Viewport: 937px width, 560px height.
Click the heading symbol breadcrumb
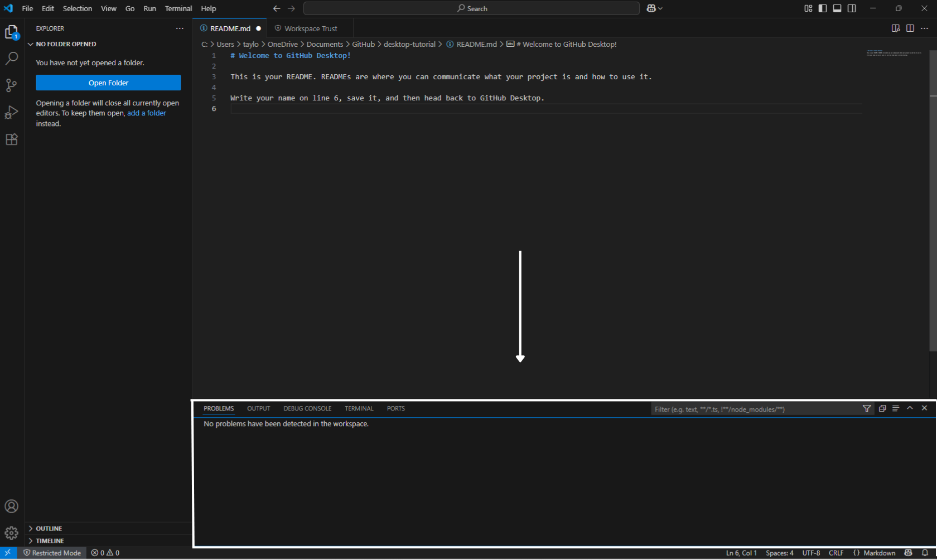[562, 44]
